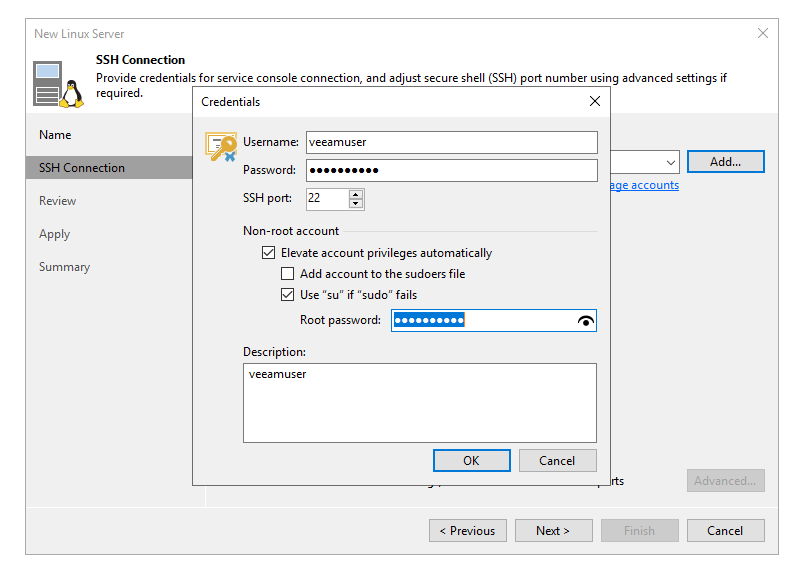The width and height of the screenshot is (796, 570).
Task: Increase SSH port with up arrow
Action: tap(356, 194)
